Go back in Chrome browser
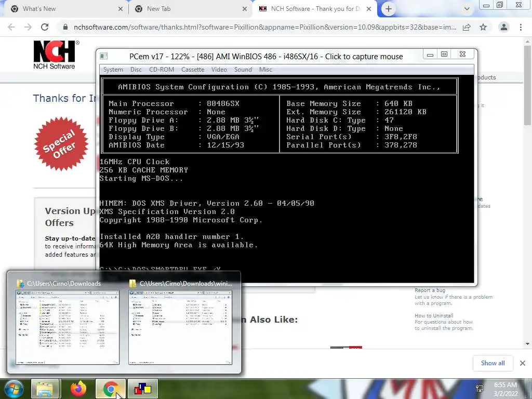The width and height of the screenshot is (532, 399). point(11,27)
